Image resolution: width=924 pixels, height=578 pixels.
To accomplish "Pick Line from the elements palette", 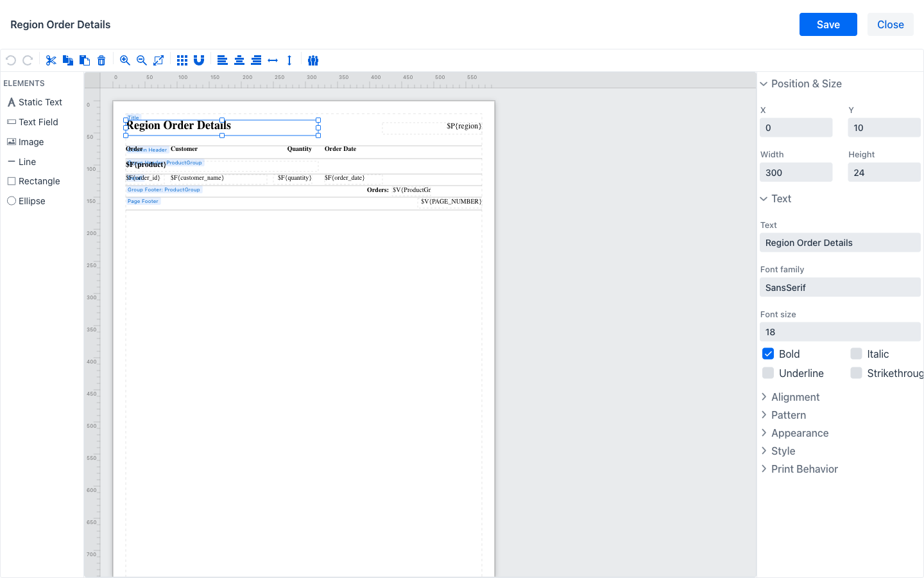I will coord(22,162).
